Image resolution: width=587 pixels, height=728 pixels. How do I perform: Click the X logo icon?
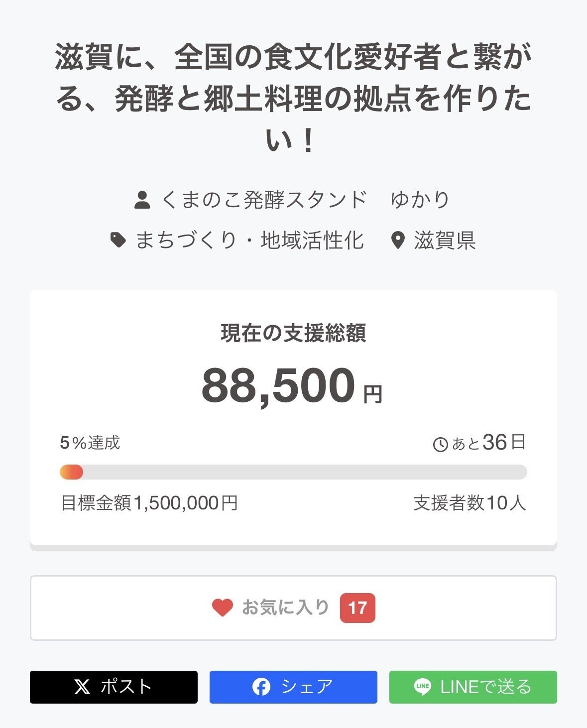point(82,687)
